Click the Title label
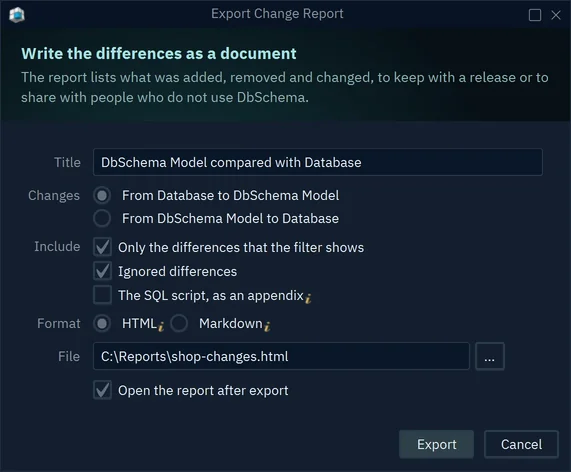The width and height of the screenshot is (571, 472). coord(67,162)
